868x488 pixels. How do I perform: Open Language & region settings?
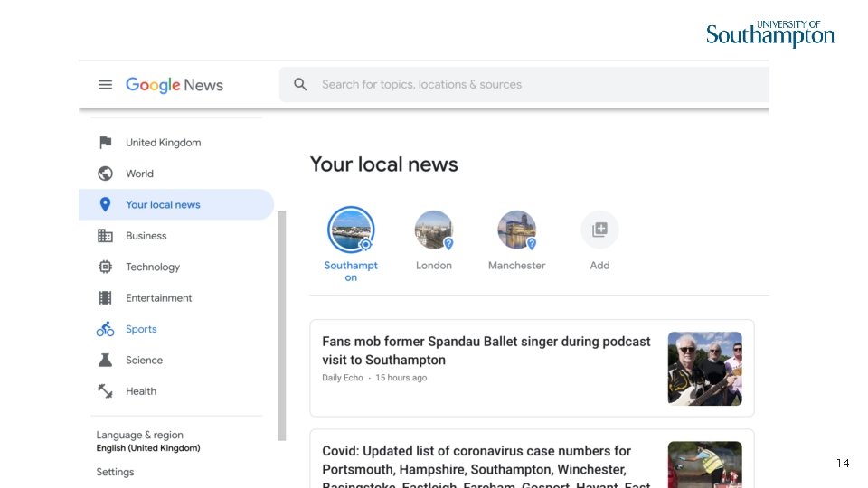tap(148, 441)
